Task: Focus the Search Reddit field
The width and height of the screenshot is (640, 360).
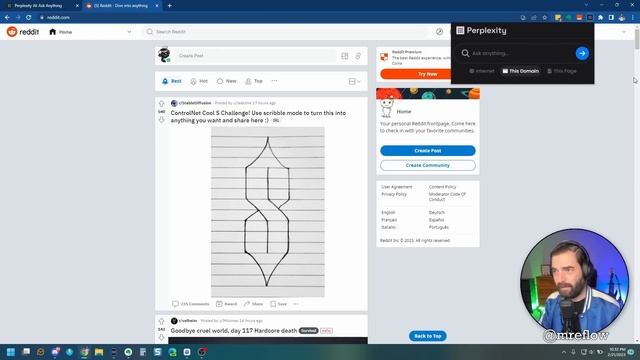Action: [286, 32]
